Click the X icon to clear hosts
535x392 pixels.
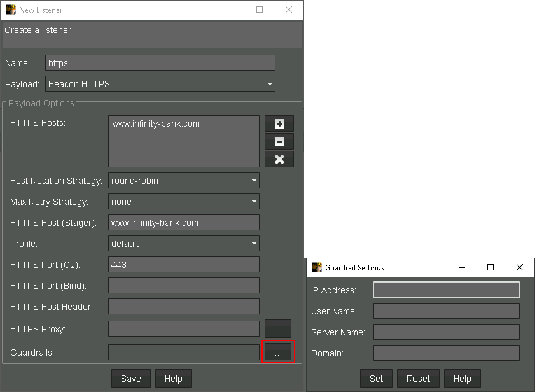[279, 160]
